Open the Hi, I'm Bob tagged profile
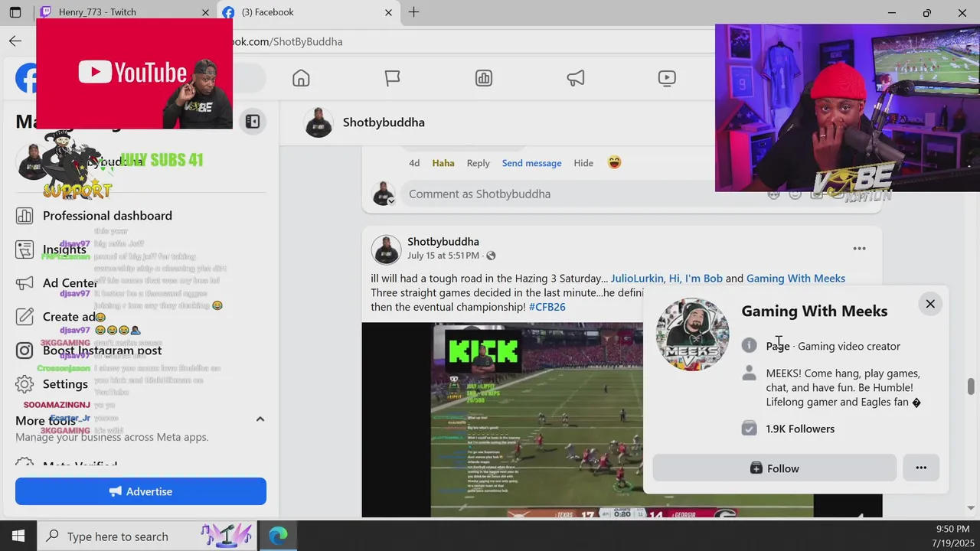 click(x=696, y=279)
